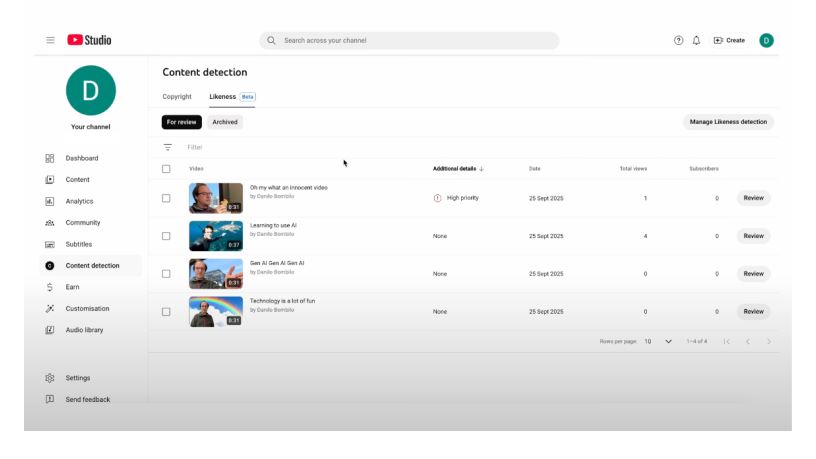Review 'Oh my what an innocent video'
The width and height of the screenshot is (816, 459).
click(753, 198)
